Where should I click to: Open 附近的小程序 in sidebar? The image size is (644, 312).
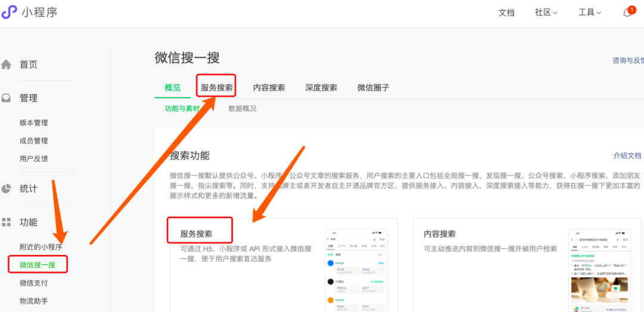(41, 247)
